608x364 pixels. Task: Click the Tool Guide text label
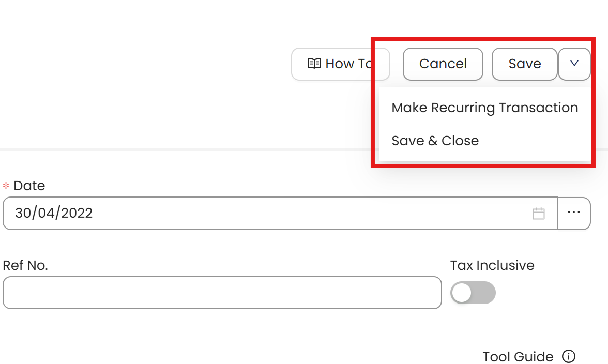coord(518,356)
